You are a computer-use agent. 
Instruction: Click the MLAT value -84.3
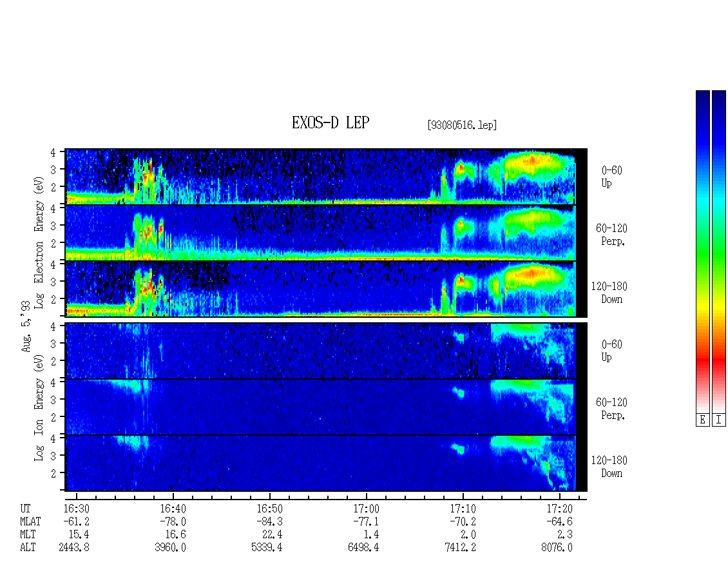click(269, 521)
